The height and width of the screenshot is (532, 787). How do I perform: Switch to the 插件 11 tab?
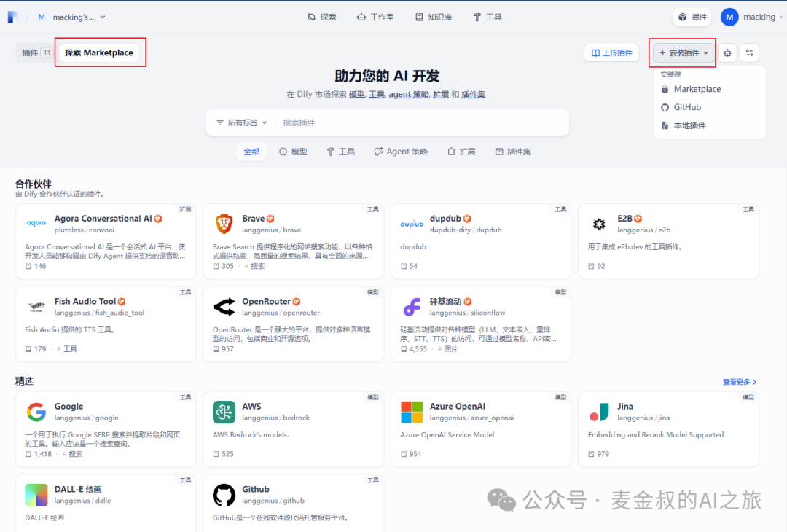coord(36,52)
